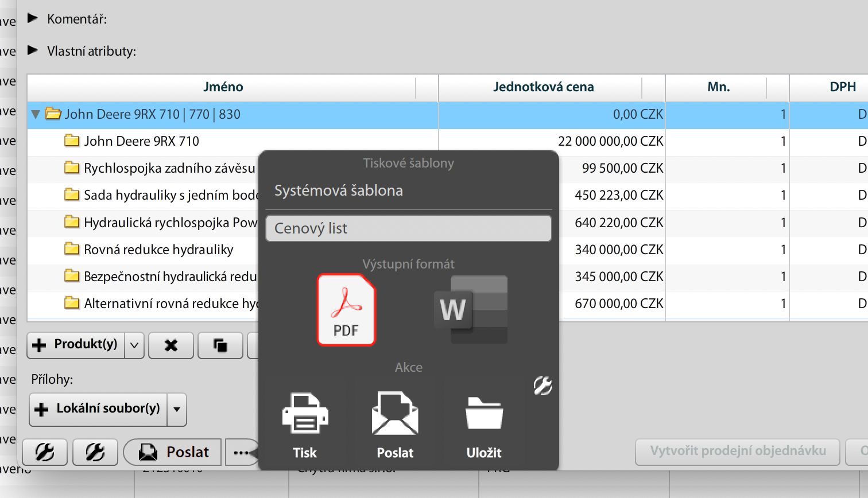Image resolution: width=868 pixels, height=498 pixels.
Task: Click the 99 500,00 CZK price cell
Action: tap(622, 168)
